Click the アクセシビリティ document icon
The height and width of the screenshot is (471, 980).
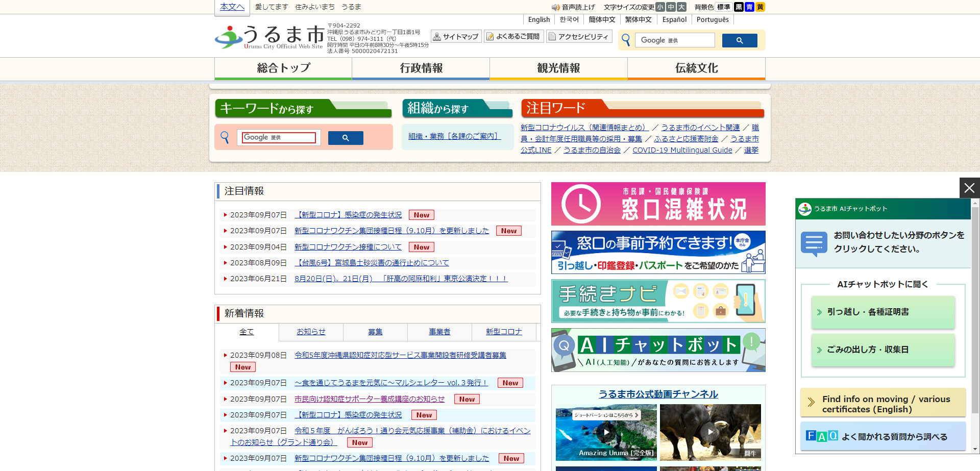[x=553, y=36]
